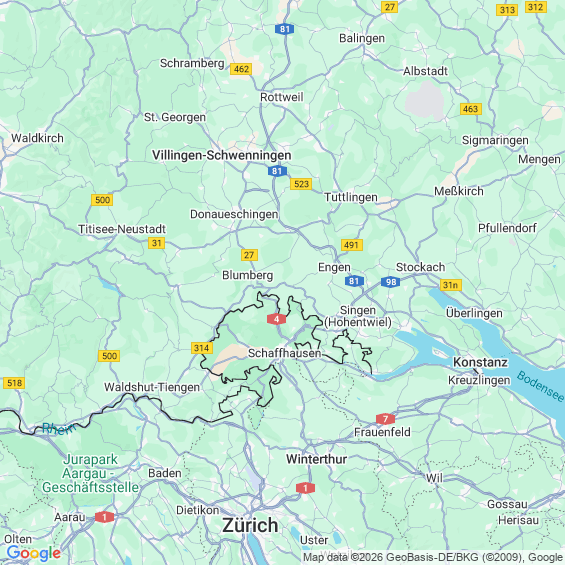Open the Google logo link

pyautogui.click(x=34, y=553)
